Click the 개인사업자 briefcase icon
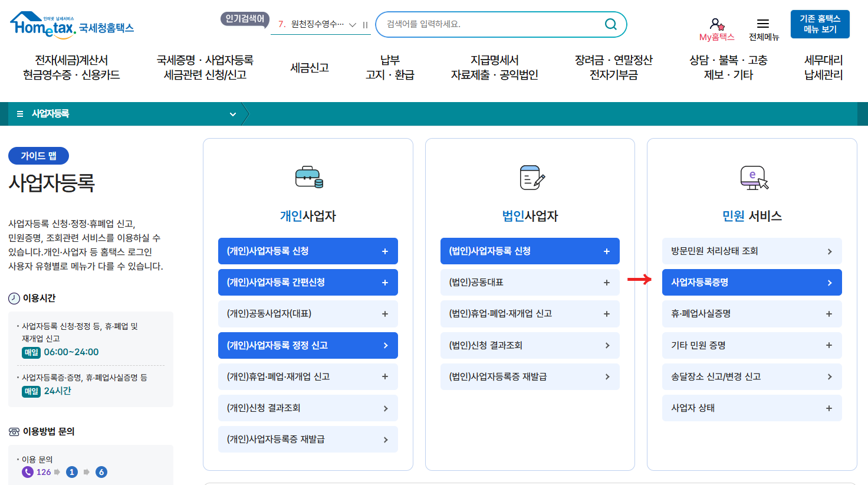The height and width of the screenshot is (485, 868). pos(308,178)
